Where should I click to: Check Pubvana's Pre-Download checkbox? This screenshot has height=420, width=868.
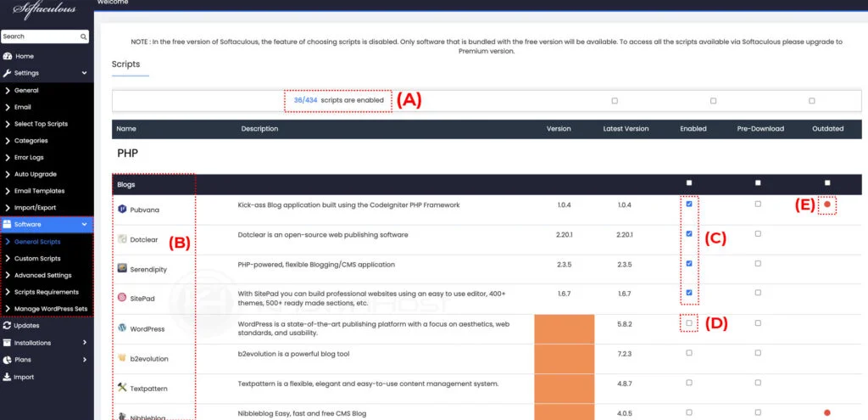(x=758, y=204)
